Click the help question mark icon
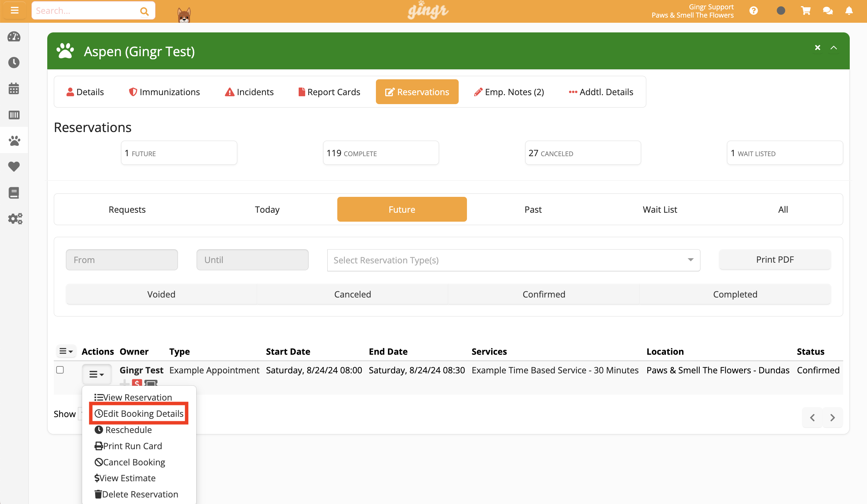Screen dimensions: 867x504 (754, 11)
